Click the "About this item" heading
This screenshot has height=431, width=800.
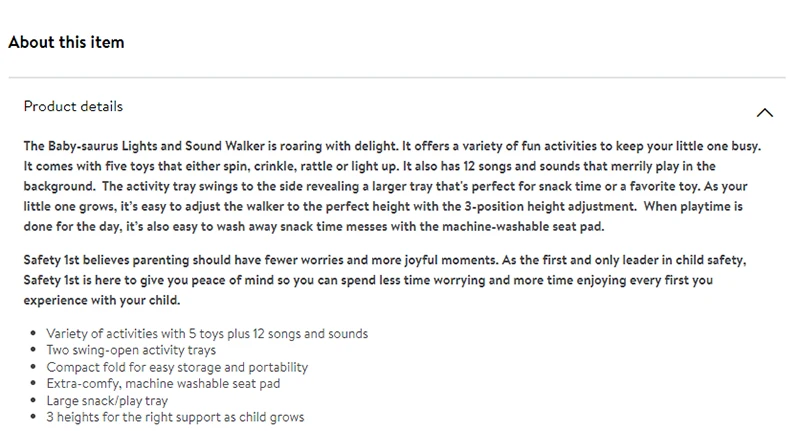click(x=66, y=43)
